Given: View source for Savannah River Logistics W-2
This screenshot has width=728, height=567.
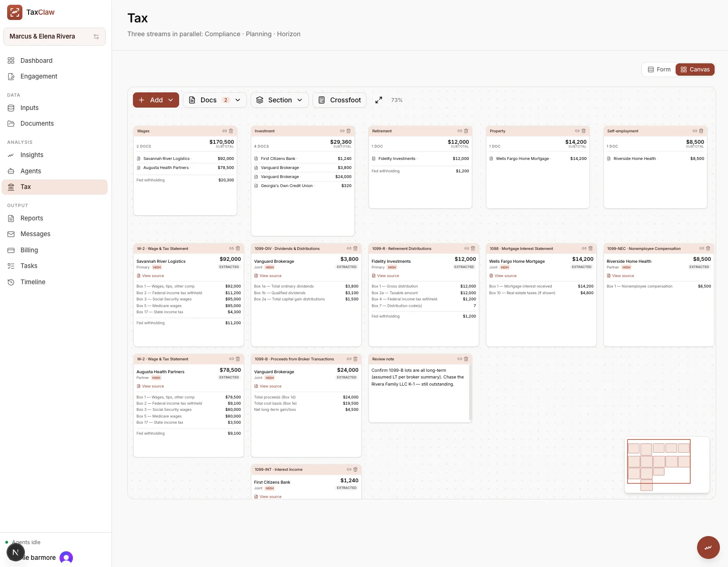Looking at the screenshot, I should click(151, 276).
